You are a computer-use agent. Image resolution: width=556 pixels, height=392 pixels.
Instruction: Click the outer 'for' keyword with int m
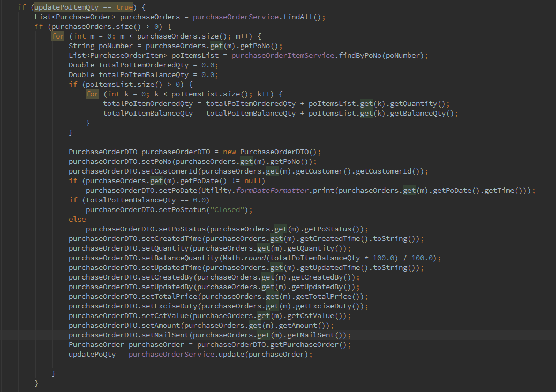(58, 36)
